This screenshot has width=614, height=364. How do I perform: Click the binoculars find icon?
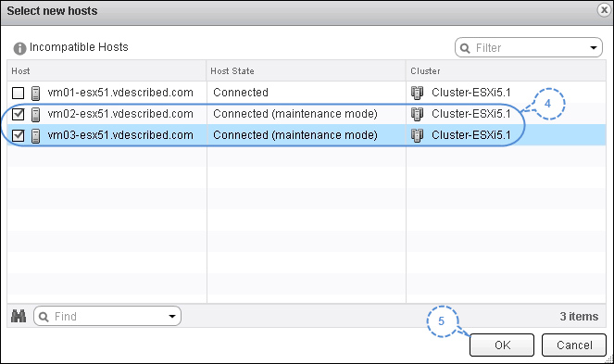tap(19, 316)
